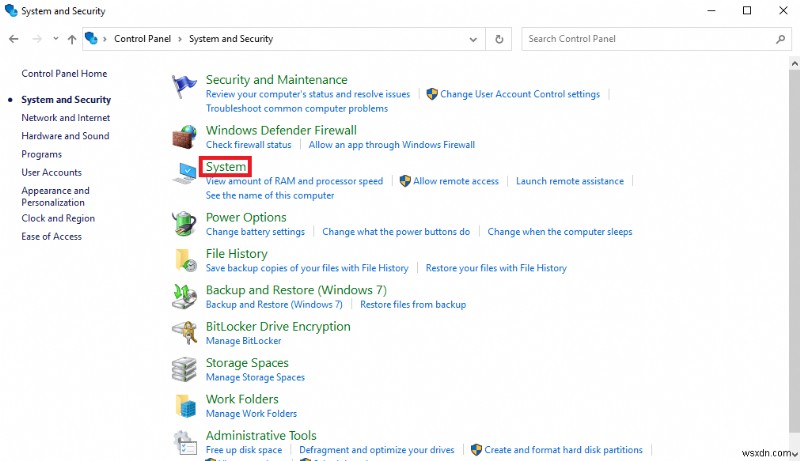Open the recent locations dropdown arrow
The height and width of the screenshot is (461, 800).
click(x=56, y=39)
